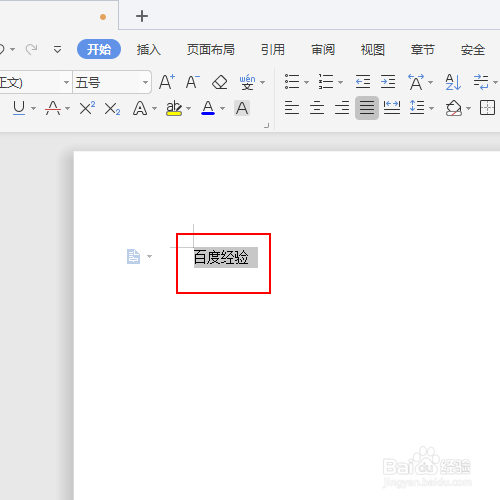Open the 页面布局 ribbon tab
This screenshot has height=500, width=500.
(211, 50)
